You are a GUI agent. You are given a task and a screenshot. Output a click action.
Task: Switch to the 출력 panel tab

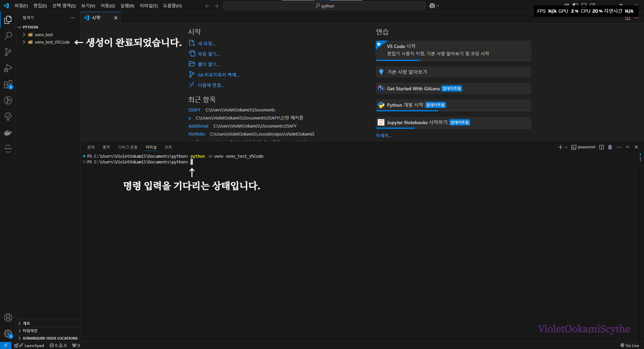pos(106,147)
